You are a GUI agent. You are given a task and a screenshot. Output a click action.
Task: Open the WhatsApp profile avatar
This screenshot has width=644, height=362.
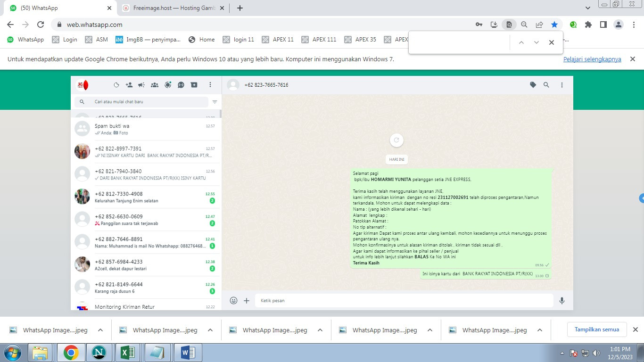pyautogui.click(x=83, y=85)
